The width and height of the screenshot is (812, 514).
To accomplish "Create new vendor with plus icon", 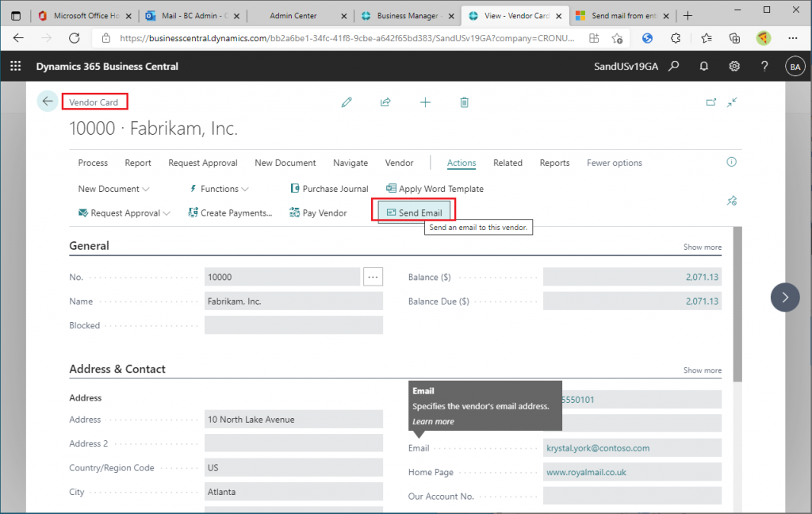I will (425, 102).
